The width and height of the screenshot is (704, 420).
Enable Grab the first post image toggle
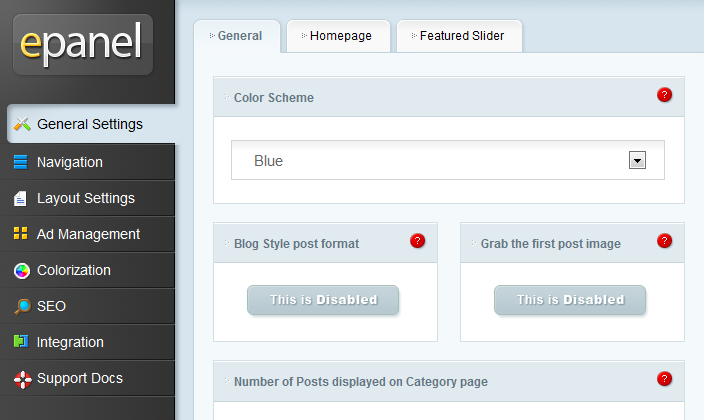coord(570,300)
